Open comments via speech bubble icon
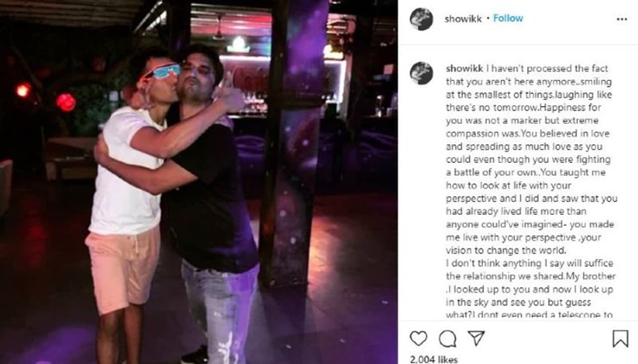Image resolution: width=638 pixels, height=364 pixels. click(447, 339)
